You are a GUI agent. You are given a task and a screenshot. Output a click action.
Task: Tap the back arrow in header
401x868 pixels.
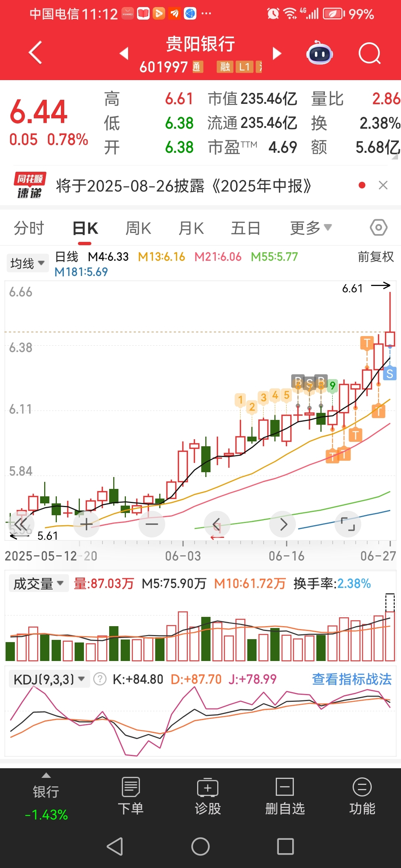pos(36,52)
